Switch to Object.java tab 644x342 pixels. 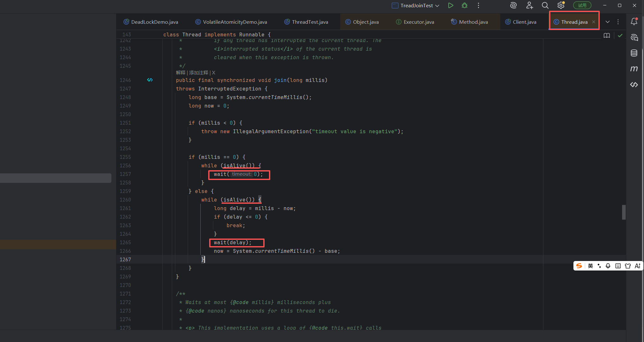[362, 22]
